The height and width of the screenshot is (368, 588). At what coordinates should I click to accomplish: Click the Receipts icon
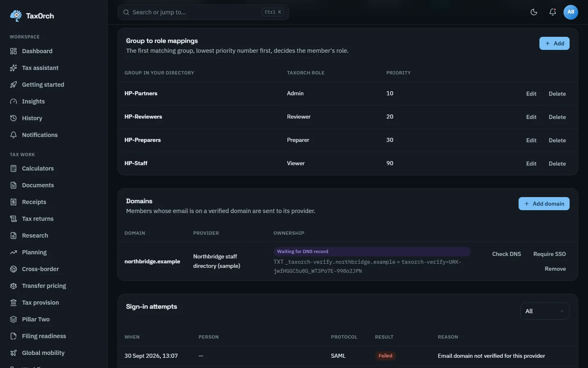pos(13,202)
